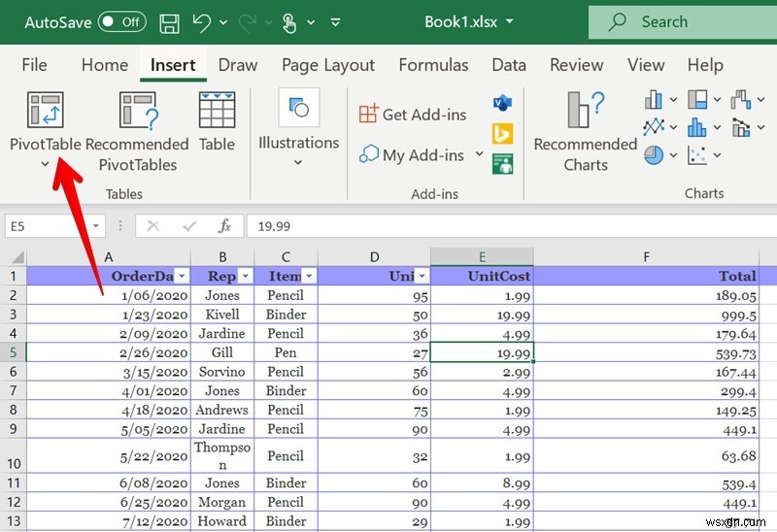Viewport: 777px width, 532px height.
Task: Select row 7 header
Action: tap(13, 391)
